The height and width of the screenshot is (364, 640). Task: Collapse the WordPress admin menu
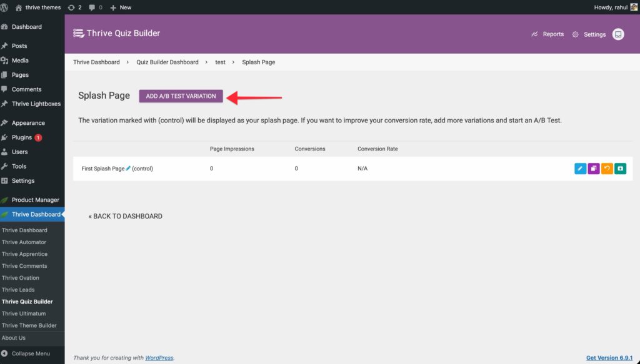click(30, 353)
